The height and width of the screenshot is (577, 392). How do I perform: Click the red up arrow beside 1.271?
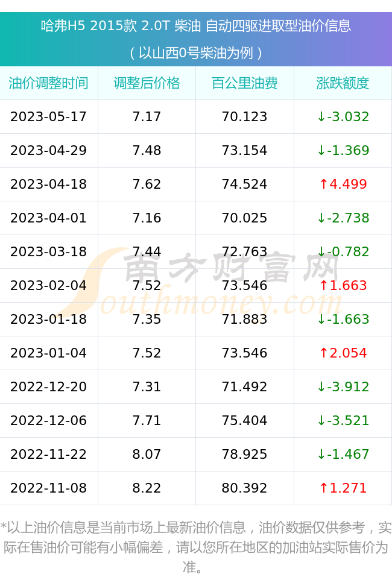coord(323,488)
